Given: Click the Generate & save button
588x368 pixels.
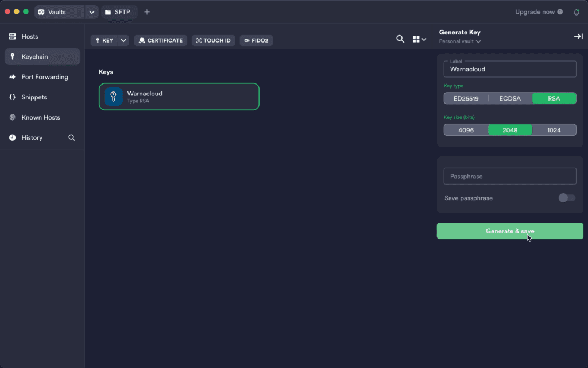Looking at the screenshot, I should point(509,231).
